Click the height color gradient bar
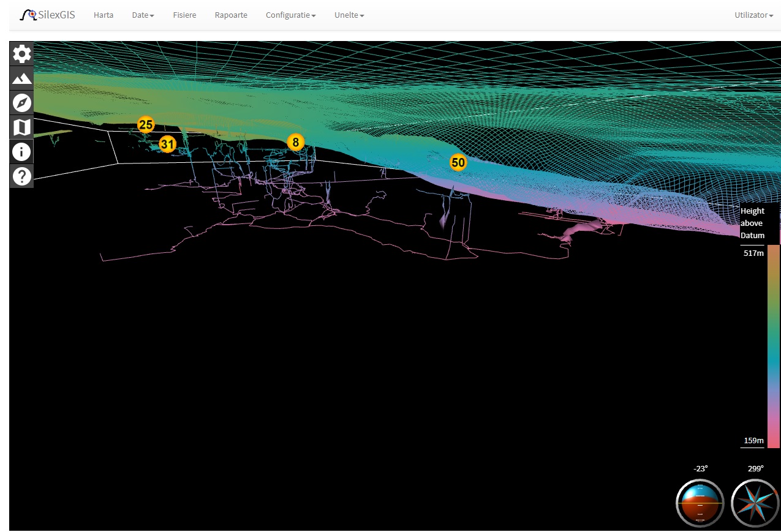The image size is (781, 532). (x=773, y=346)
